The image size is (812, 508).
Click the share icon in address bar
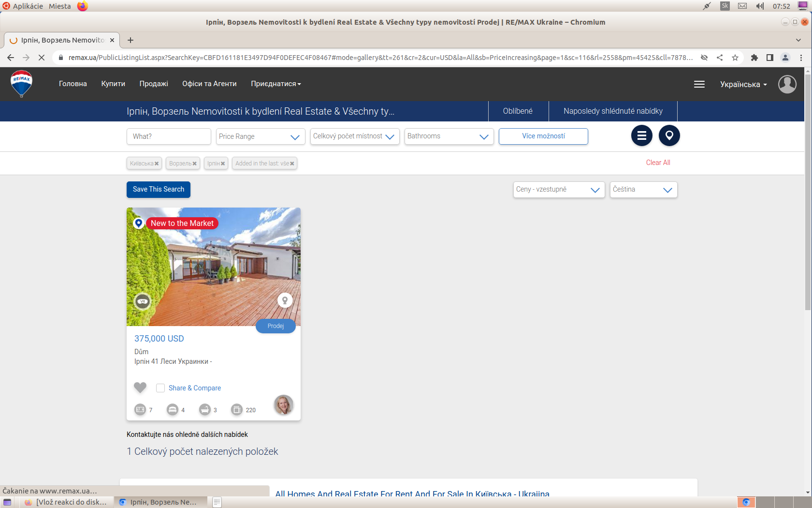click(x=720, y=58)
